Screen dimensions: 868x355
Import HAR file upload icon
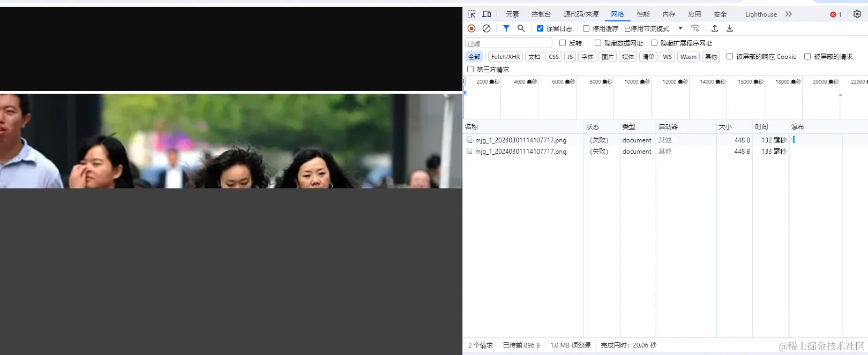(715, 28)
